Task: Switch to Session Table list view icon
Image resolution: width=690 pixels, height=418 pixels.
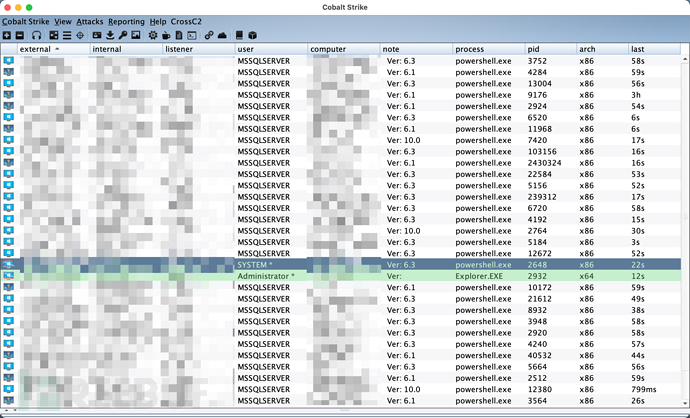Action: [x=67, y=35]
